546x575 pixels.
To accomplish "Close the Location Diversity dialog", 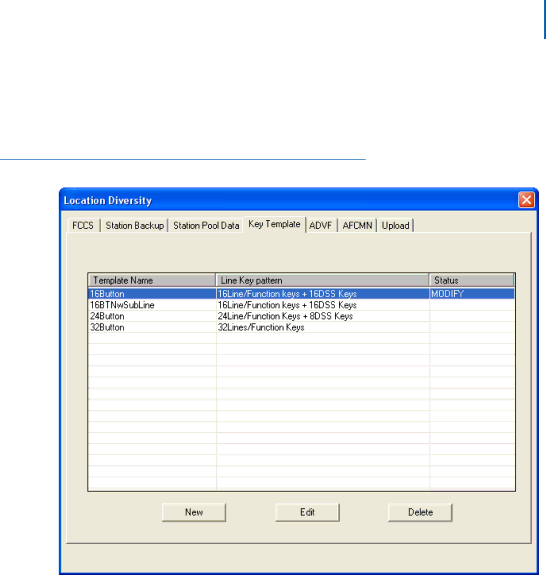I will (526, 200).
